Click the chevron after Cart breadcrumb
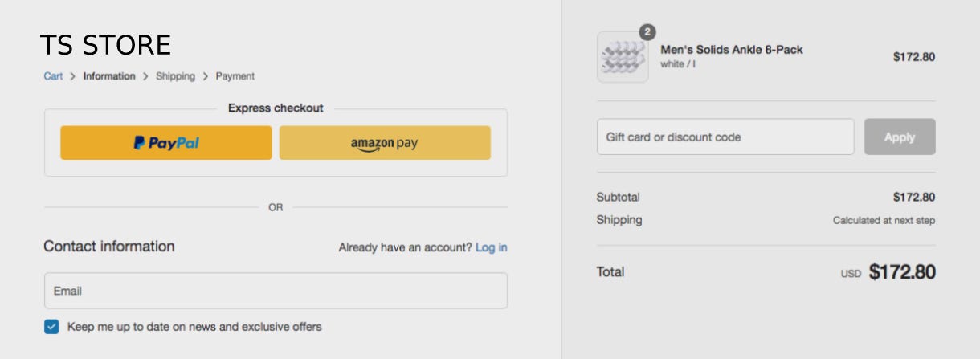The width and height of the screenshot is (980, 359). (x=73, y=76)
